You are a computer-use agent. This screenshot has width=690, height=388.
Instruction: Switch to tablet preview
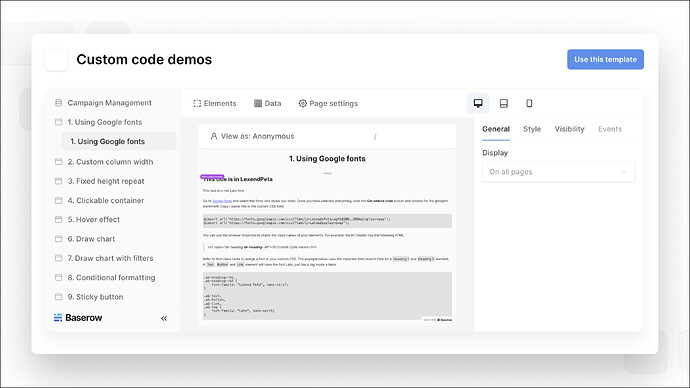pyautogui.click(x=504, y=103)
